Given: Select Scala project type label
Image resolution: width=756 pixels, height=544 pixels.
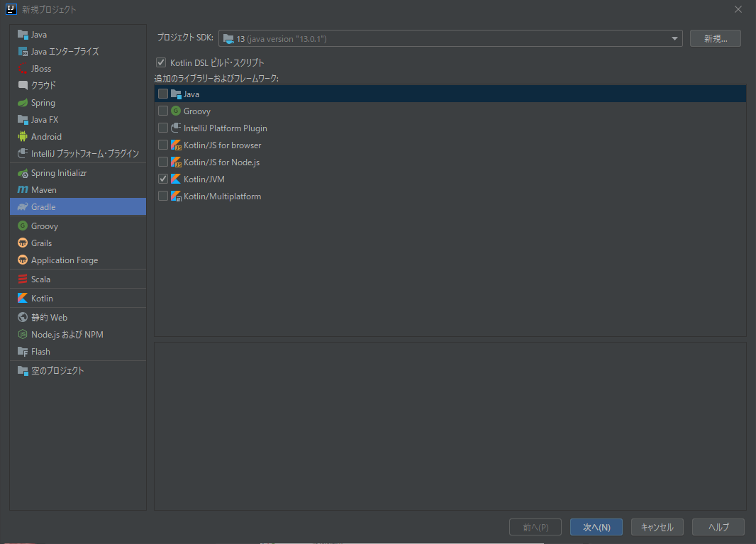Looking at the screenshot, I should click(x=40, y=279).
